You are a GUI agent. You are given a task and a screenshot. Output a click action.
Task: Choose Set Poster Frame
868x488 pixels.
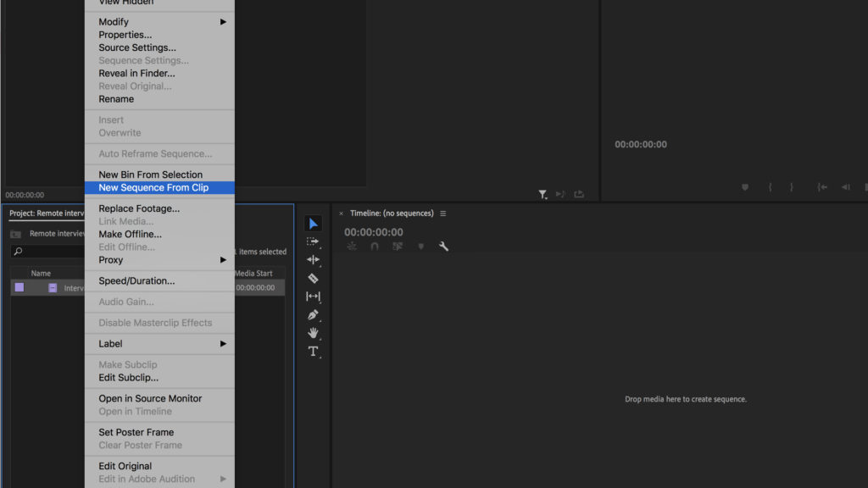(159, 432)
